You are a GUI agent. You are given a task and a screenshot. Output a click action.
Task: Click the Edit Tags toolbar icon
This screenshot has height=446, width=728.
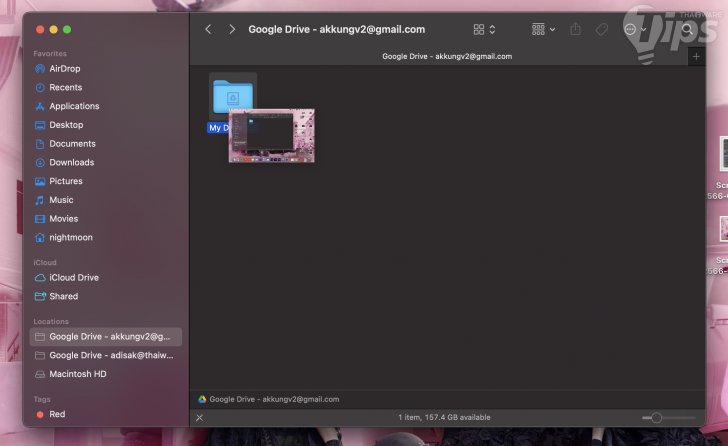[x=602, y=29]
